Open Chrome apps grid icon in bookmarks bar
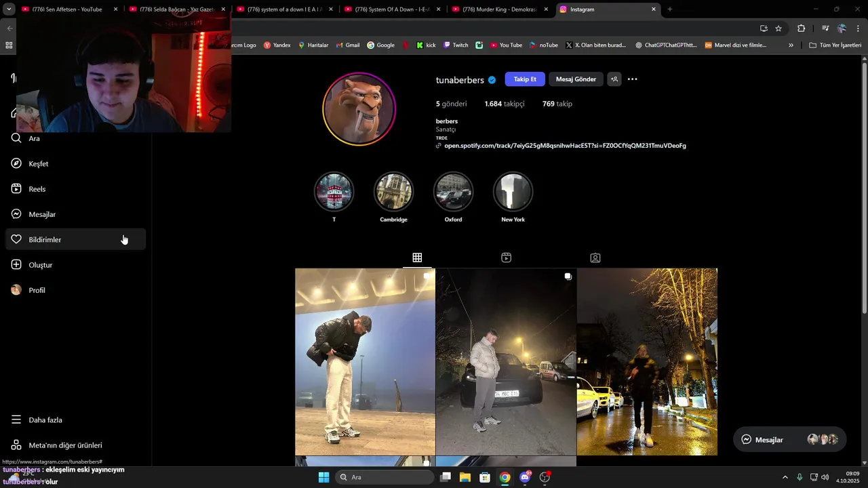Screen dimensions: 868x488 coord(9,45)
